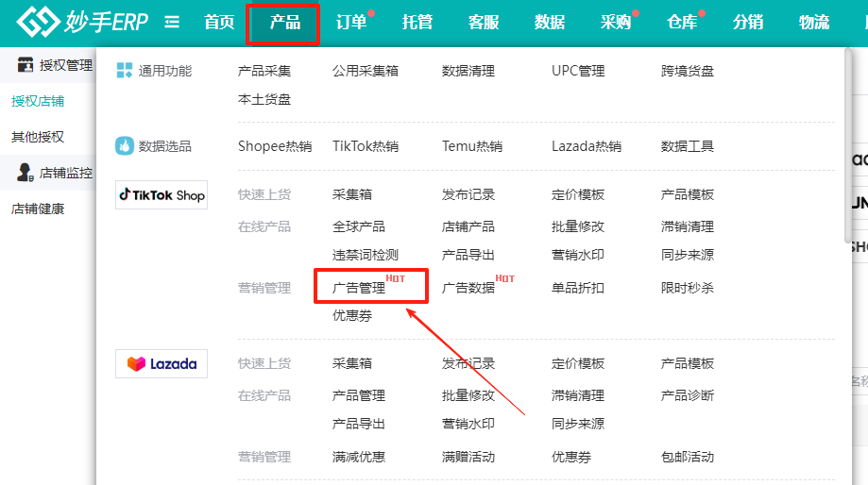
Task: Open TikTok Shop 产品模板
Action: [x=688, y=194]
